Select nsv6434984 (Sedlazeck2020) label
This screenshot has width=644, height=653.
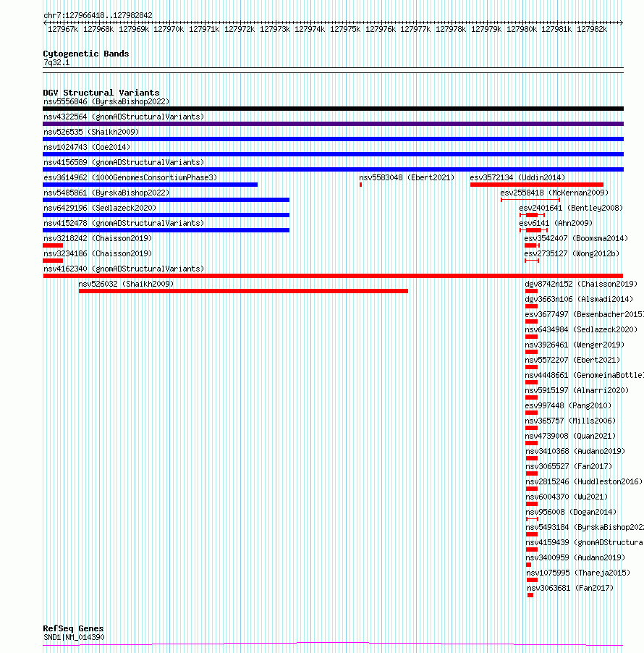(x=581, y=330)
